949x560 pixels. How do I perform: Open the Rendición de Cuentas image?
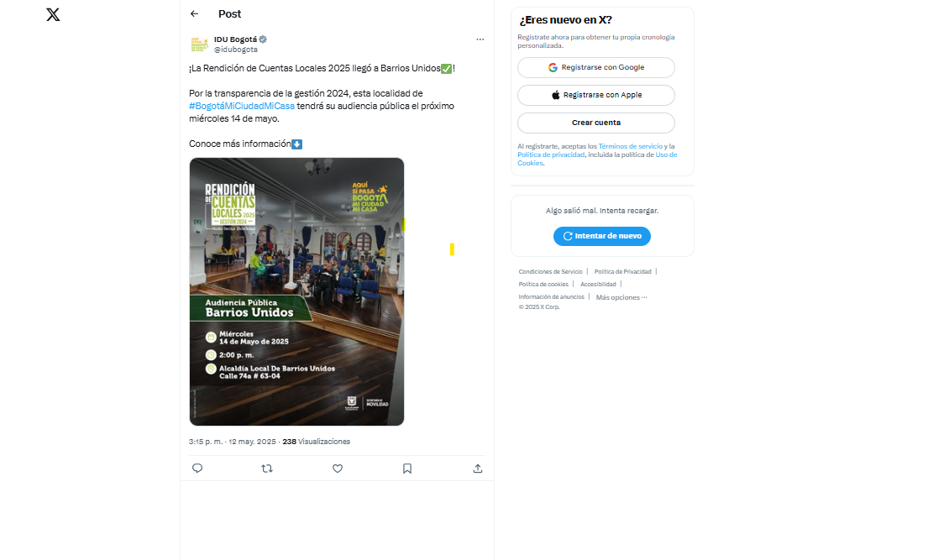(296, 291)
